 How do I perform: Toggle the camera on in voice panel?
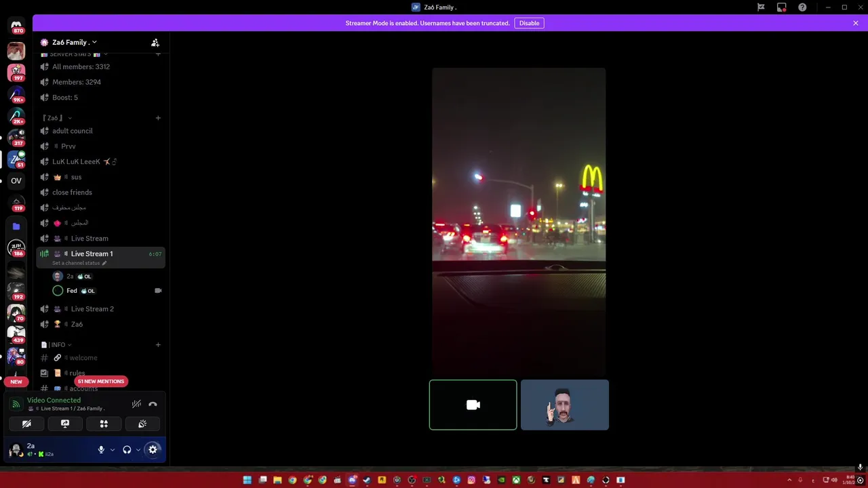point(26,424)
